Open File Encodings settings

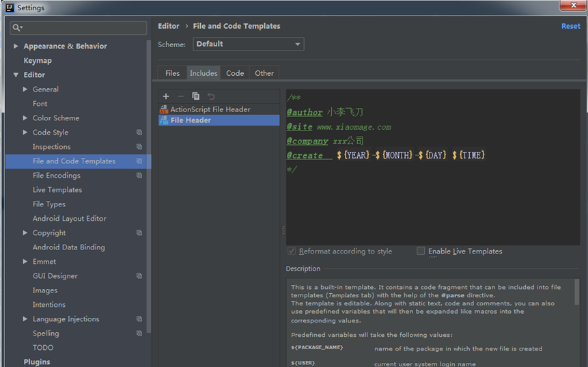[57, 175]
